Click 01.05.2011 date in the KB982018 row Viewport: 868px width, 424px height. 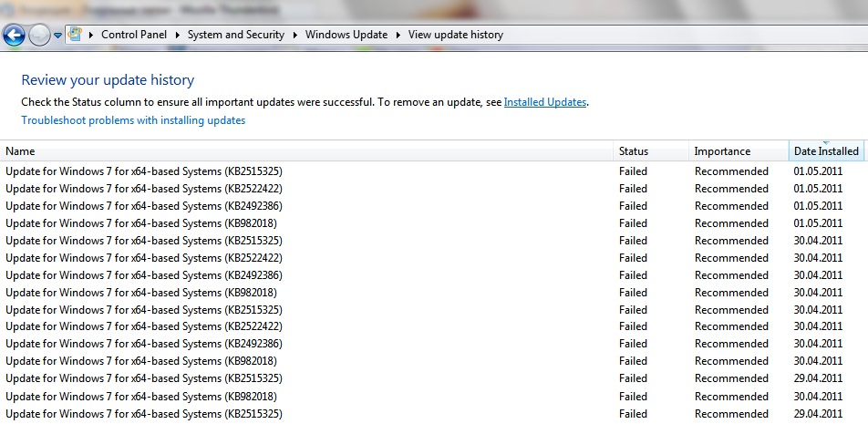818,223
